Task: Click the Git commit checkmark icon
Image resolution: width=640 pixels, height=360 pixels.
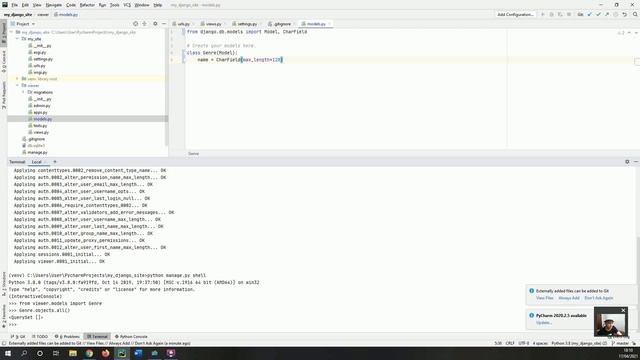Action: click(598, 15)
